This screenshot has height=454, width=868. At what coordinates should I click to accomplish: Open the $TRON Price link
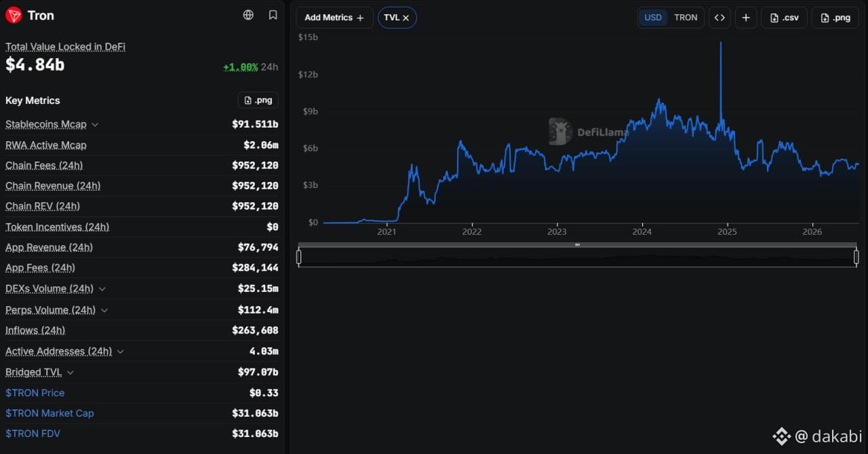click(x=35, y=392)
